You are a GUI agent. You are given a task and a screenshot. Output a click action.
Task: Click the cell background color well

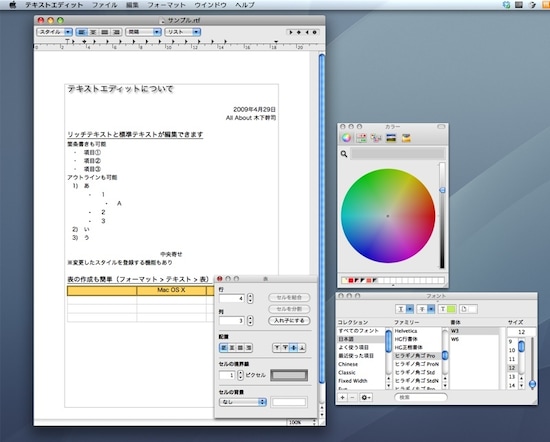click(289, 402)
